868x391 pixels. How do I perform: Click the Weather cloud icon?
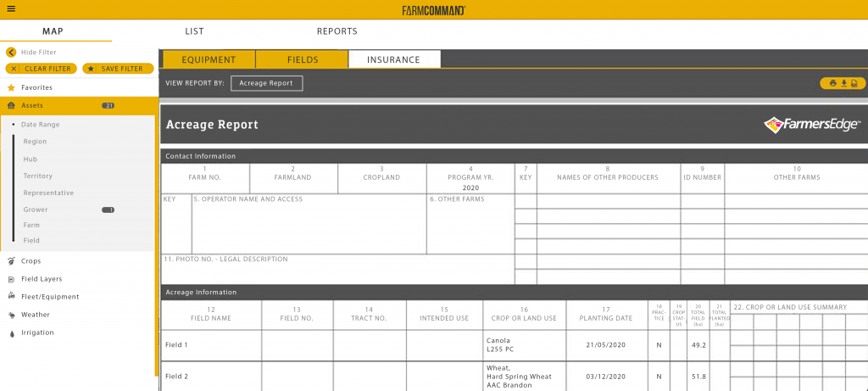coord(11,315)
